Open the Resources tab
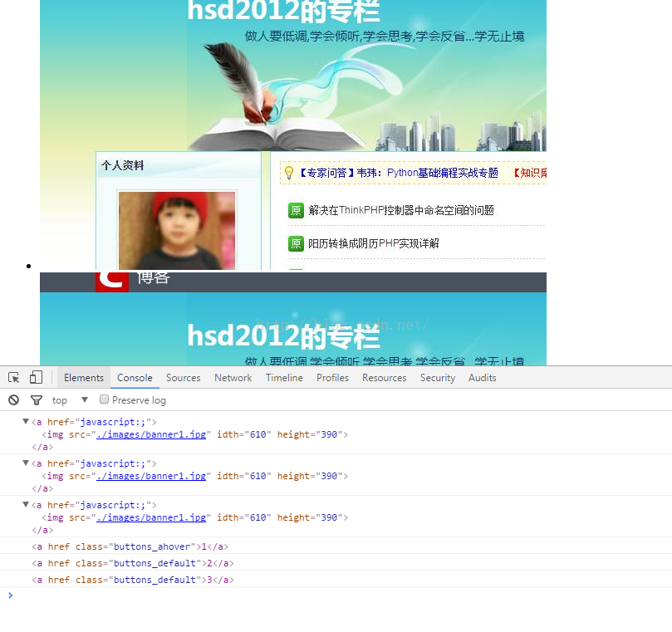Screen dimensions: 672x632 pos(384,378)
